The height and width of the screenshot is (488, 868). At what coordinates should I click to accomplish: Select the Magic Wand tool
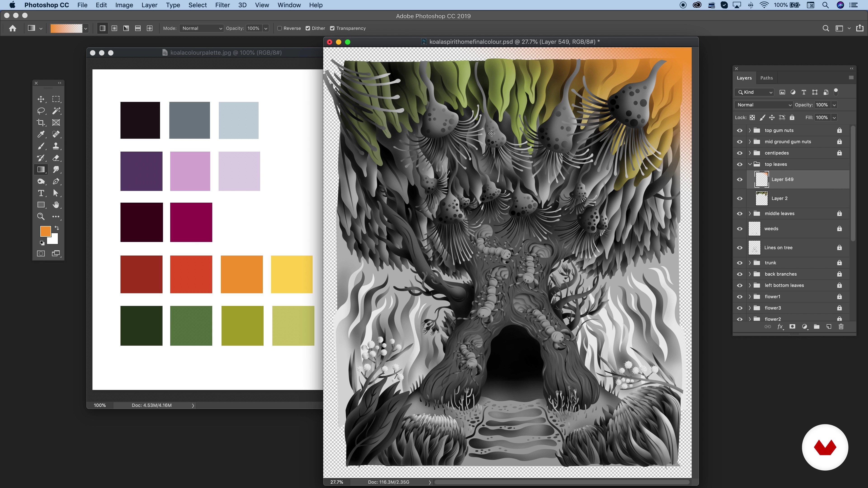click(x=56, y=111)
